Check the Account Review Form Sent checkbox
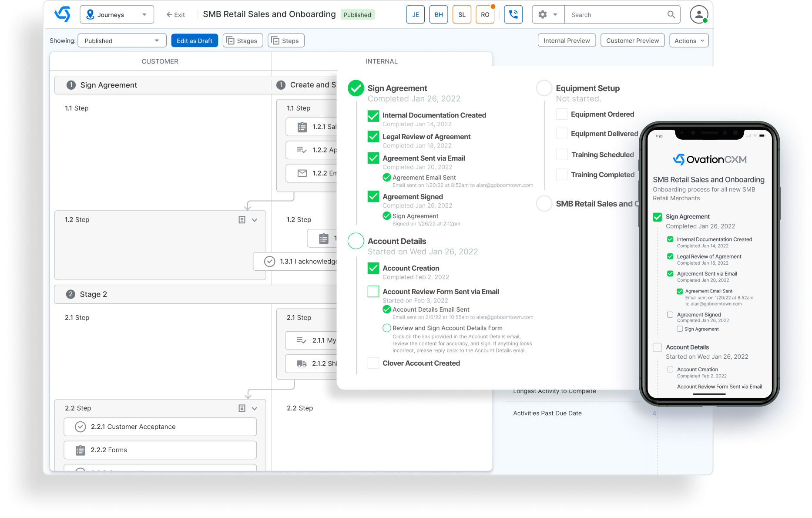 [x=373, y=291]
